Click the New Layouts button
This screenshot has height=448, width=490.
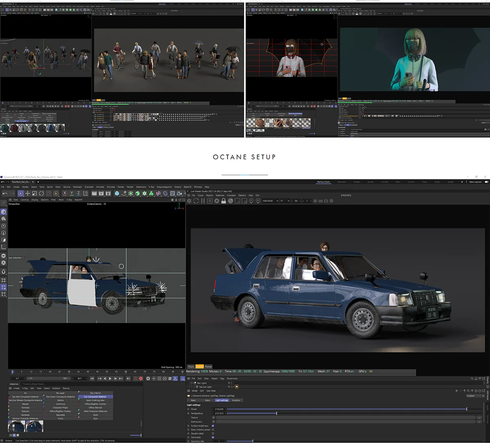point(475,182)
